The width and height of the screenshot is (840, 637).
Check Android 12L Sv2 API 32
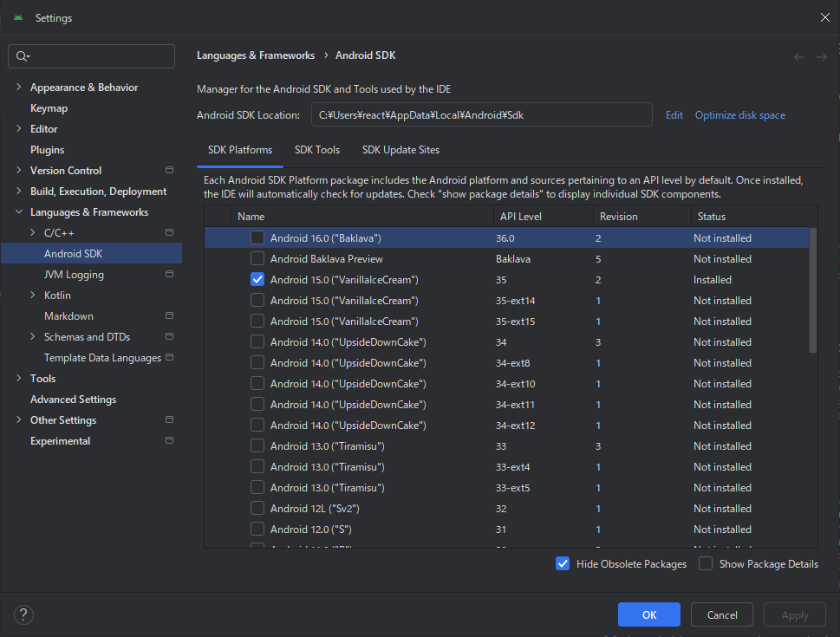point(257,509)
